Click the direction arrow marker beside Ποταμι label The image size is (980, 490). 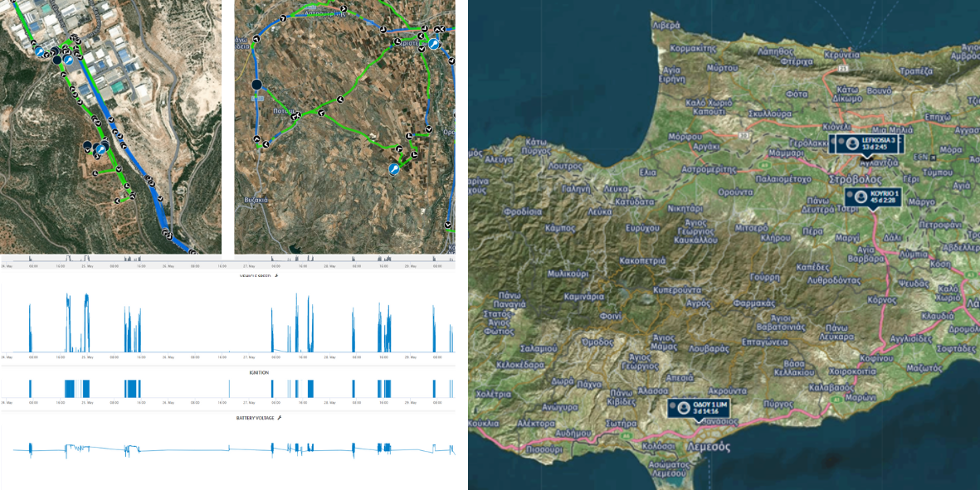[295, 117]
